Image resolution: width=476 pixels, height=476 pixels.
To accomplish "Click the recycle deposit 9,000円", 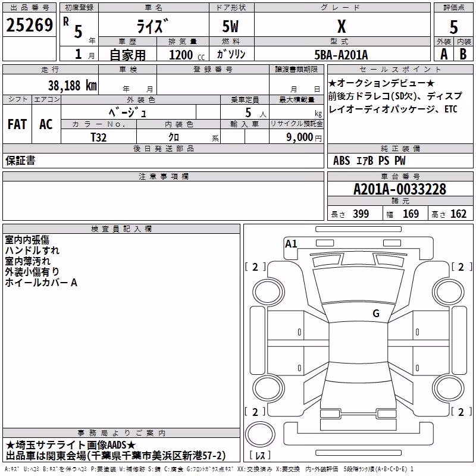I will click(304, 137).
